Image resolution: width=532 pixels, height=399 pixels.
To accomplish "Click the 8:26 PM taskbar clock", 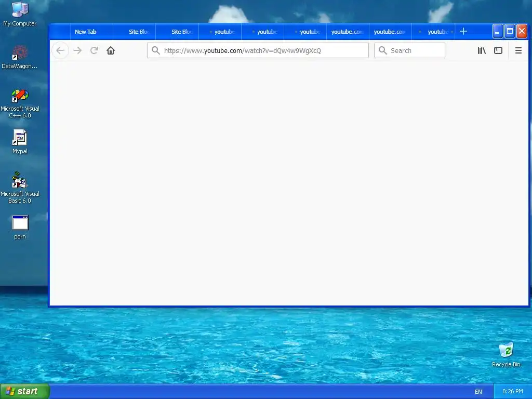I will 513,391.
